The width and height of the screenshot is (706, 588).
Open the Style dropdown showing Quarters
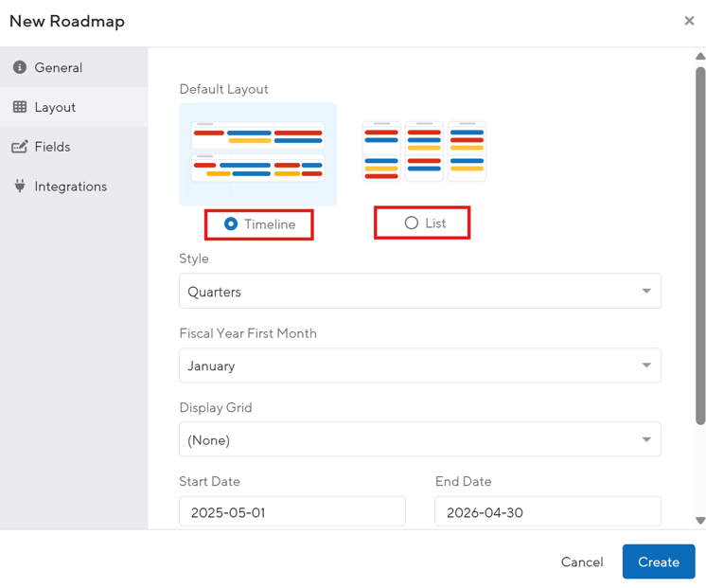(x=419, y=292)
